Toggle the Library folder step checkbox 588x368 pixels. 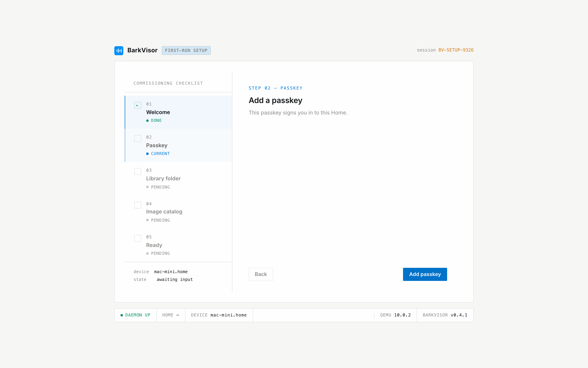(138, 171)
